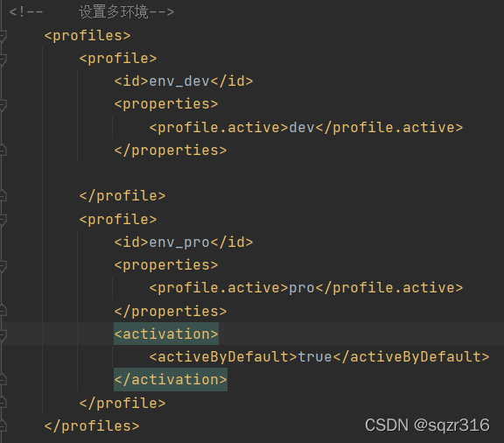Place the cursor in the comment text 设置多环境
The width and height of the screenshot is (504, 443).
coord(113,12)
